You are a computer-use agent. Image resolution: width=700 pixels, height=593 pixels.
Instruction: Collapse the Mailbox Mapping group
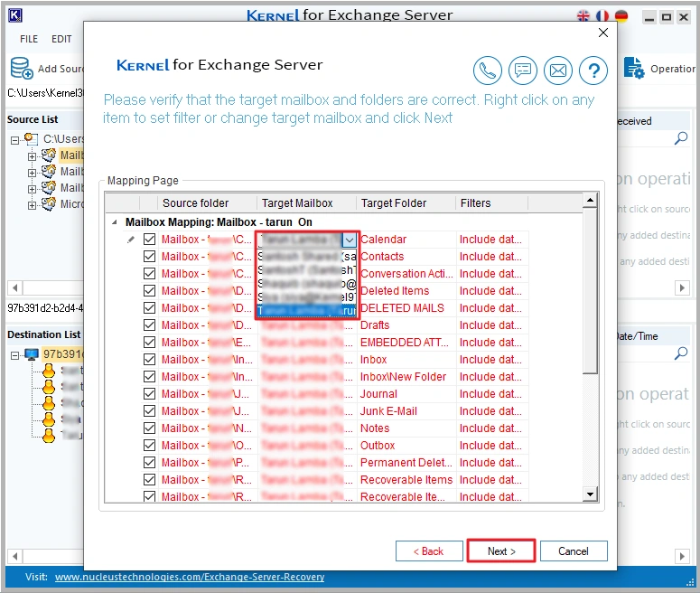click(x=114, y=222)
